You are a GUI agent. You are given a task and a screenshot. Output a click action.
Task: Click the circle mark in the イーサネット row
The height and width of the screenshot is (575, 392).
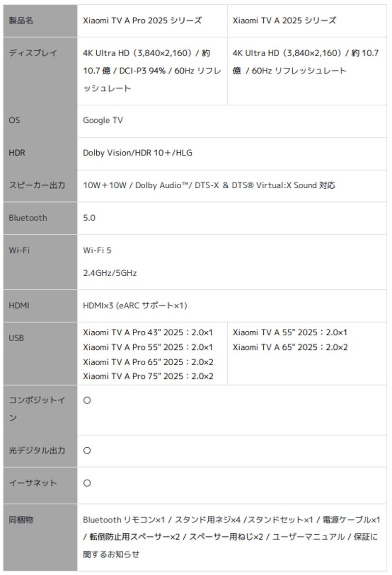pos(87,483)
